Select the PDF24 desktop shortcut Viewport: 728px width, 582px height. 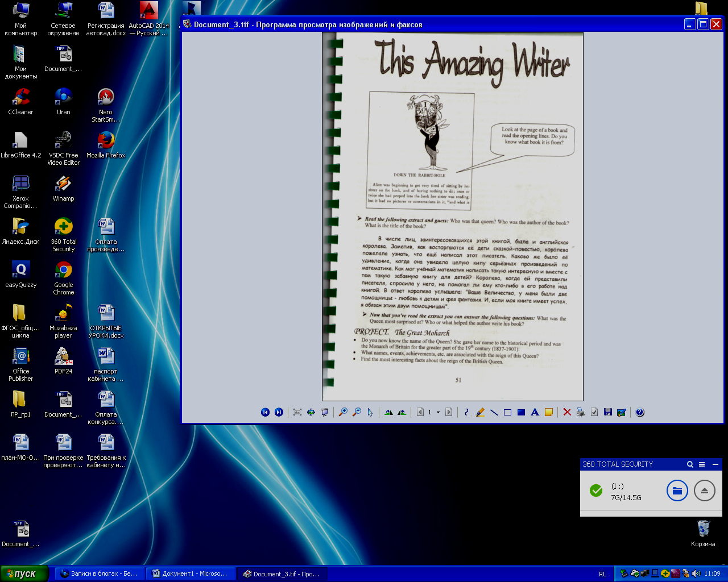pos(63,361)
